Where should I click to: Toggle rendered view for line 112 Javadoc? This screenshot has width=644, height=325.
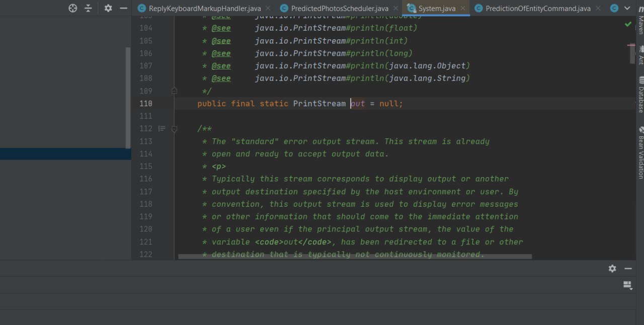pos(162,129)
